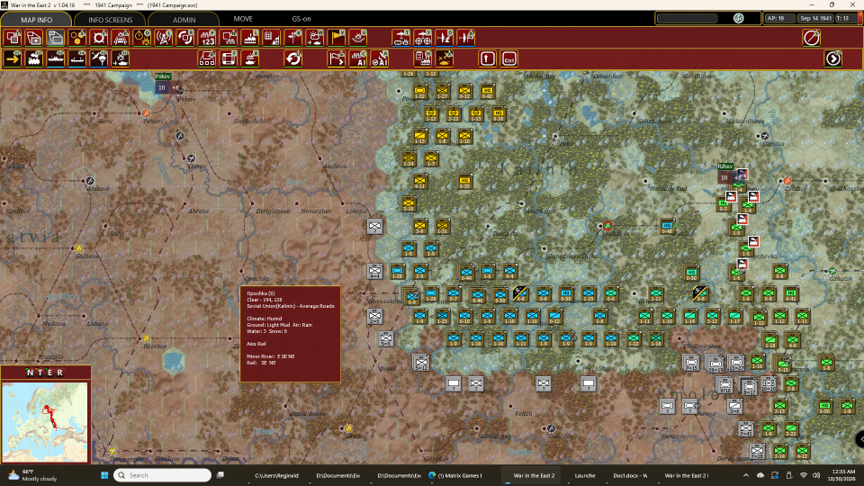
Task: Toggle the hexagon grid overlay icon
Action: point(77,38)
